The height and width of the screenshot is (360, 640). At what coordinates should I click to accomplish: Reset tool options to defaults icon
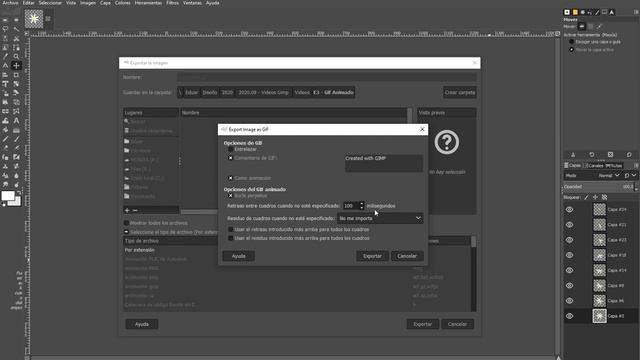coord(629,155)
